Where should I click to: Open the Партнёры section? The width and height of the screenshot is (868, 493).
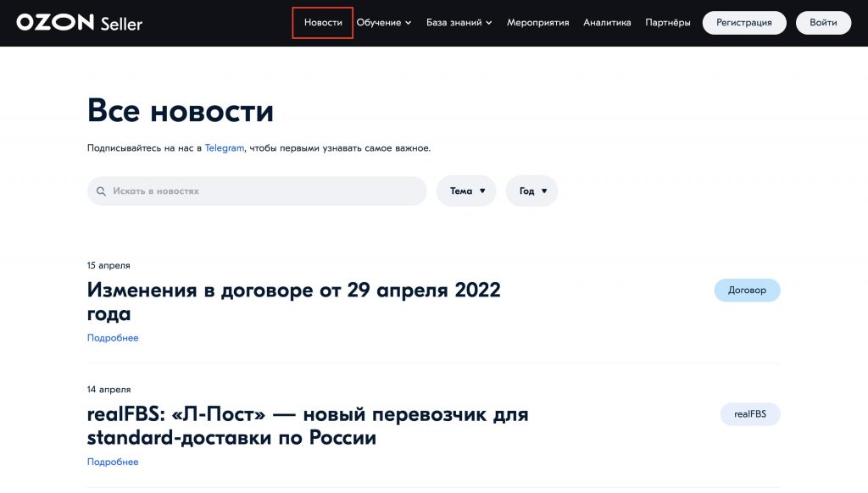668,23
